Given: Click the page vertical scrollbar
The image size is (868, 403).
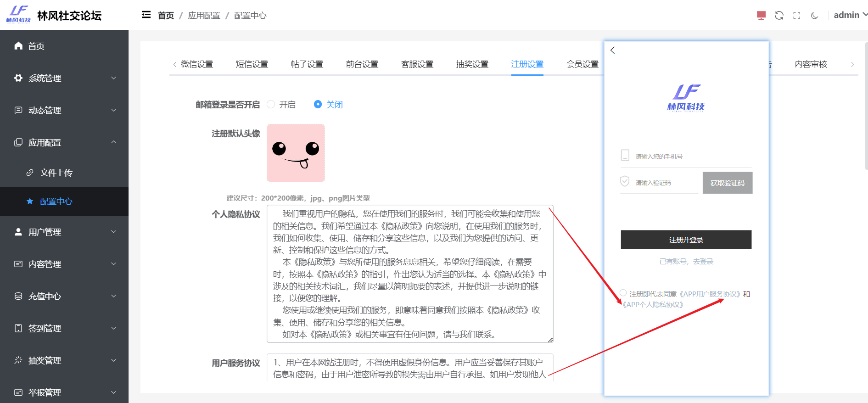Looking at the screenshot, I should point(866,106).
